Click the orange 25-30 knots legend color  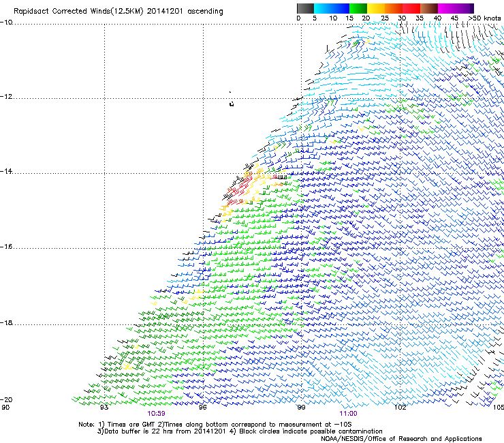(x=394, y=8)
